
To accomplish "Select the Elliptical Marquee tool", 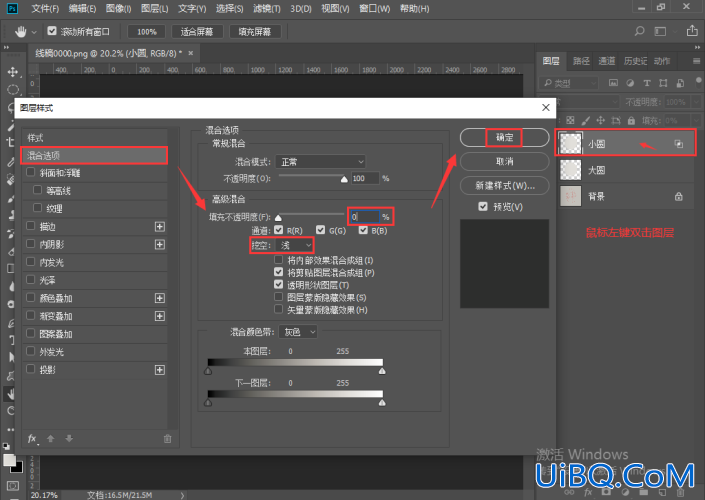I will (13, 89).
